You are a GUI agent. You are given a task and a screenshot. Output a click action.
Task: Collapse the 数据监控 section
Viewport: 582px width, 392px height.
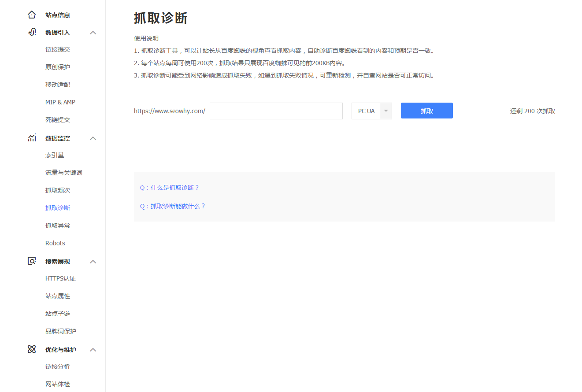[93, 138]
